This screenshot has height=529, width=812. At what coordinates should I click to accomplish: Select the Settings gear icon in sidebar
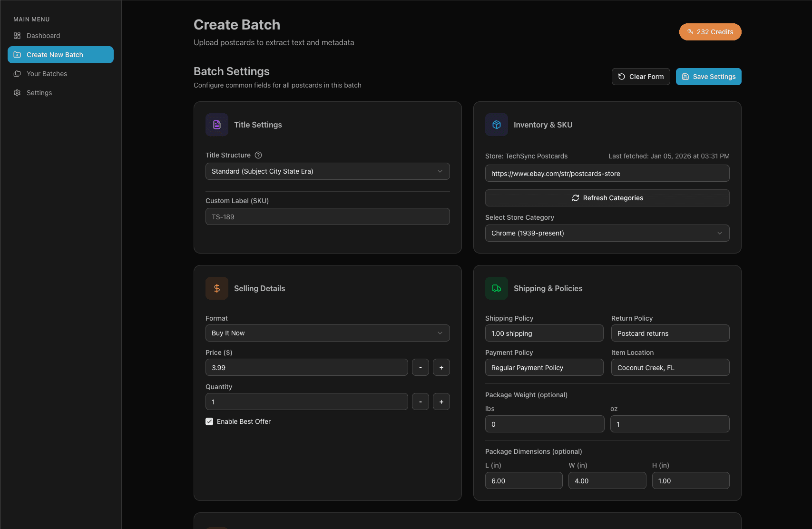pos(18,92)
